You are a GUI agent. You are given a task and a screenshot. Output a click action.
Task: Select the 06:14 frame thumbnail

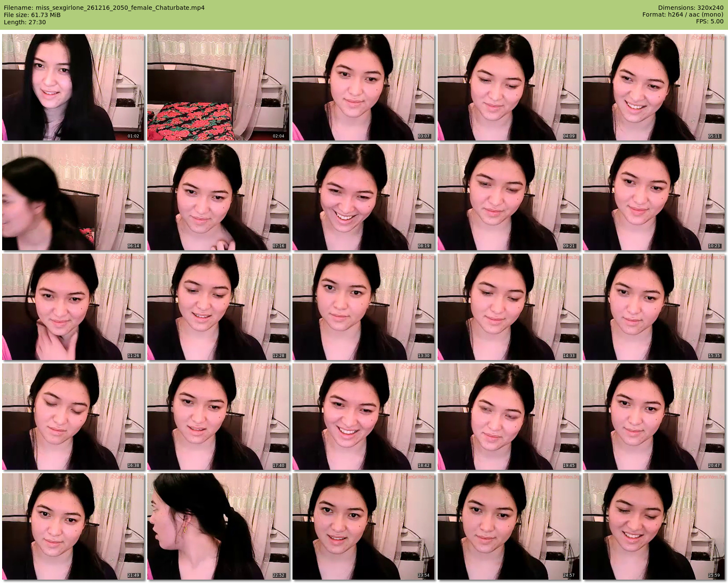[73, 197]
